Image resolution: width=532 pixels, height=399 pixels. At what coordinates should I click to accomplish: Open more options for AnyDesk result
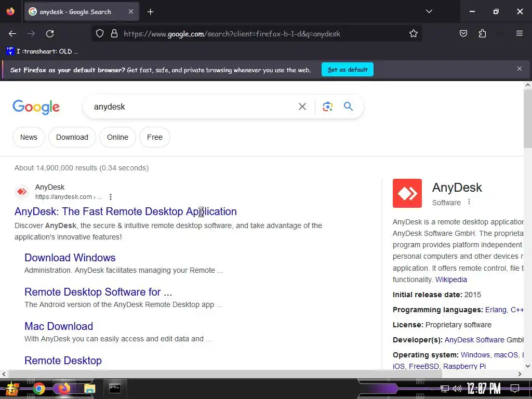click(x=110, y=197)
